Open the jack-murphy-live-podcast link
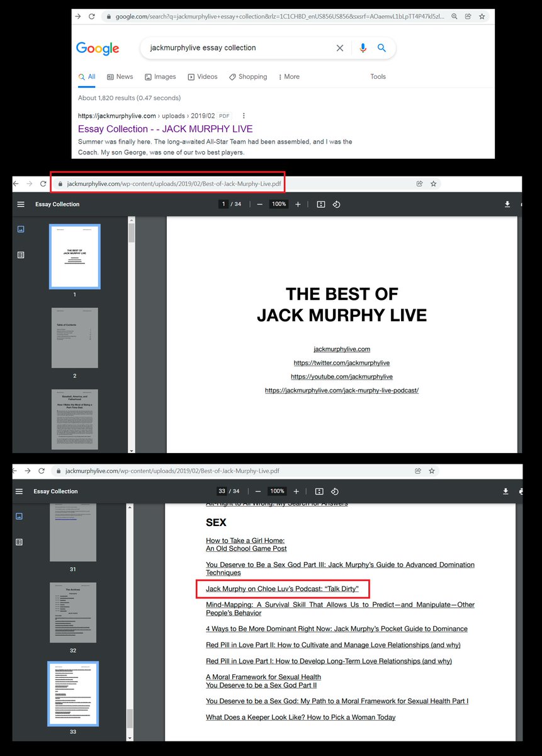The image size is (542, 756). click(x=342, y=391)
